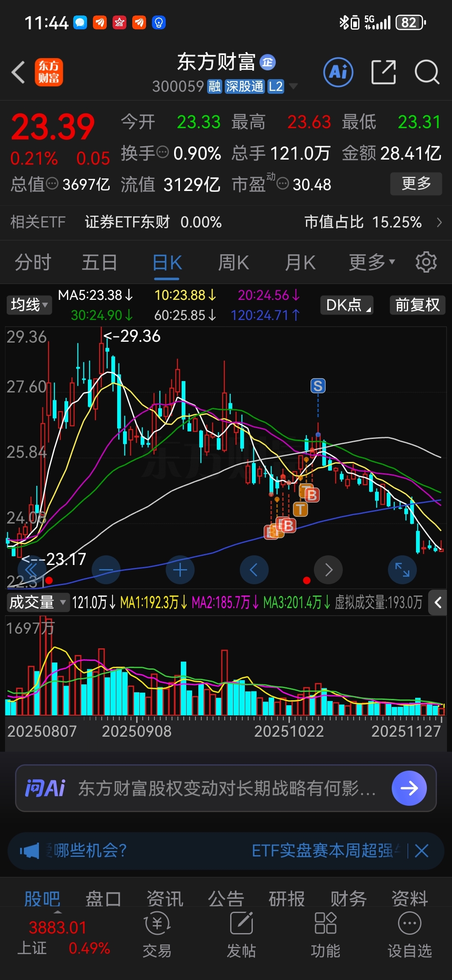The width and height of the screenshot is (452, 980).
Task: Open the DK点 dropdown
Action: 347,305
